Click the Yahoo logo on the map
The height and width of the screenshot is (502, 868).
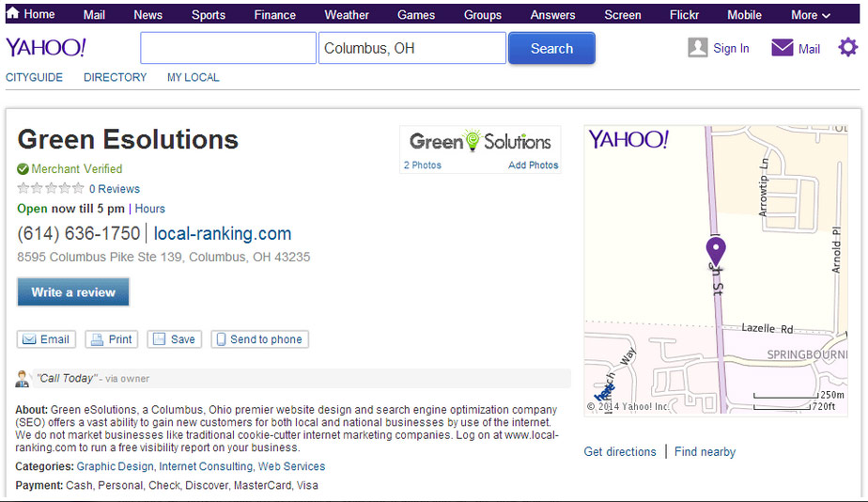[x=628, y=139]
